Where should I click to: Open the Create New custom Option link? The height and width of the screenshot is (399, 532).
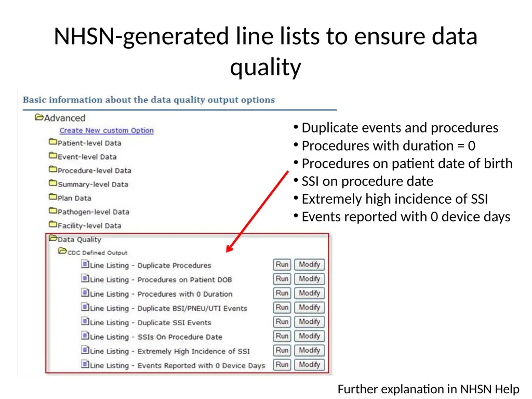(107, 130)
